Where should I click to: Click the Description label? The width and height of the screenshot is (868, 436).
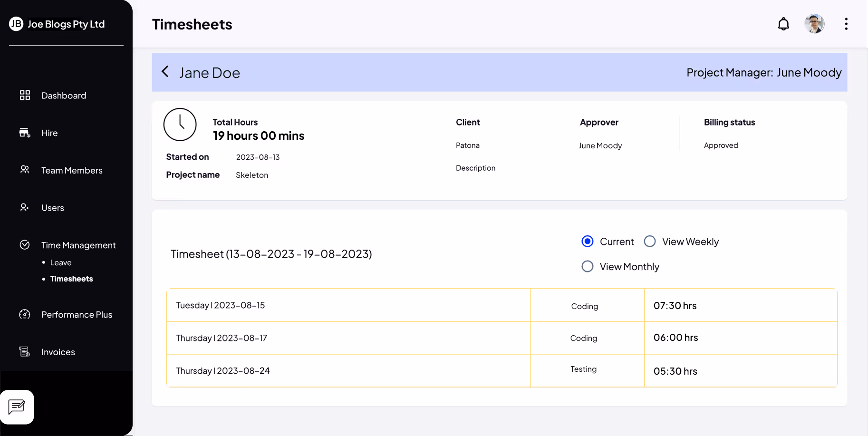(x=475, y=168)
